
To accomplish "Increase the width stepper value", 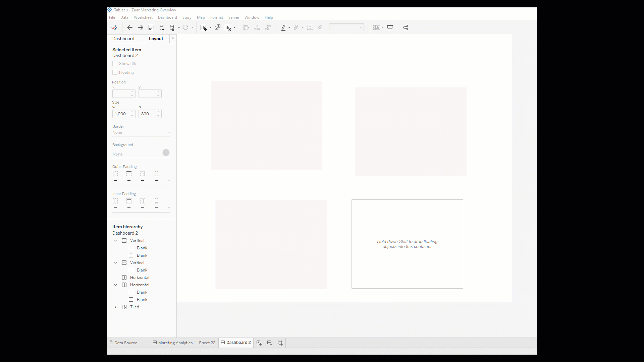I will 132,112.
